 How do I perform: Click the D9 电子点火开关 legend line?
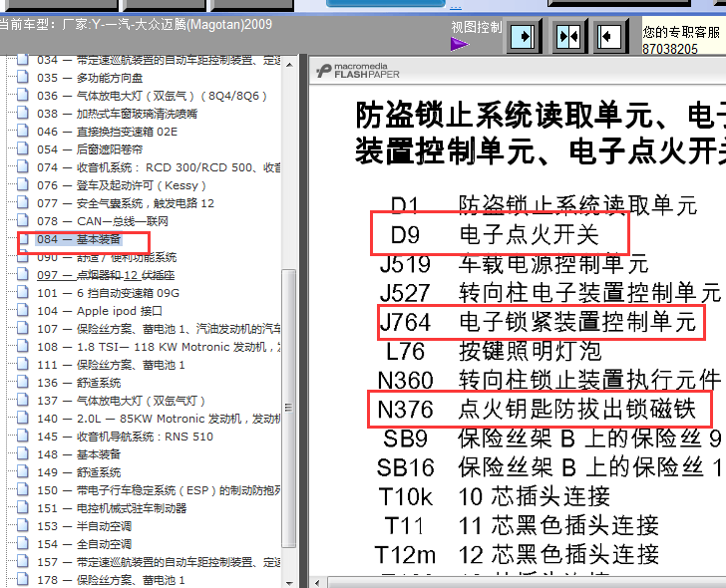(x=496, y=234)
